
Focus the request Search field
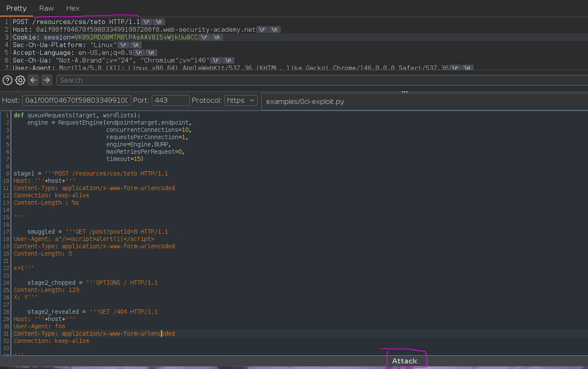[321, 80]
